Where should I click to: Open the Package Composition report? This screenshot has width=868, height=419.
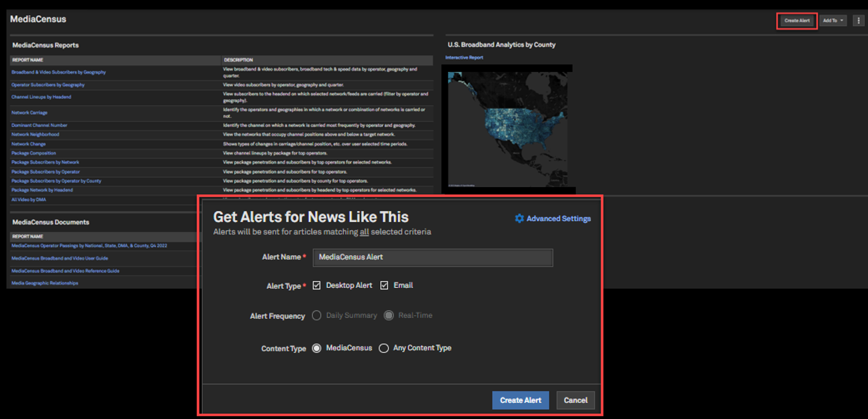[33, 153]
